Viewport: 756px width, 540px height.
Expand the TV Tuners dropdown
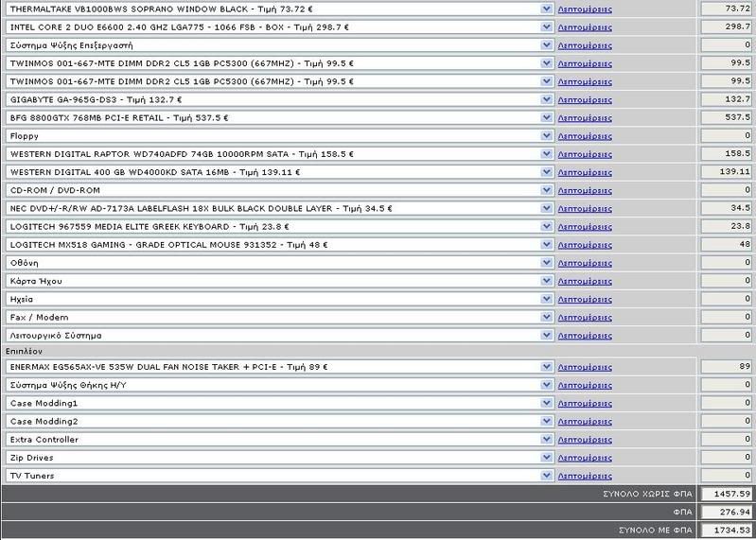point(279,476)
